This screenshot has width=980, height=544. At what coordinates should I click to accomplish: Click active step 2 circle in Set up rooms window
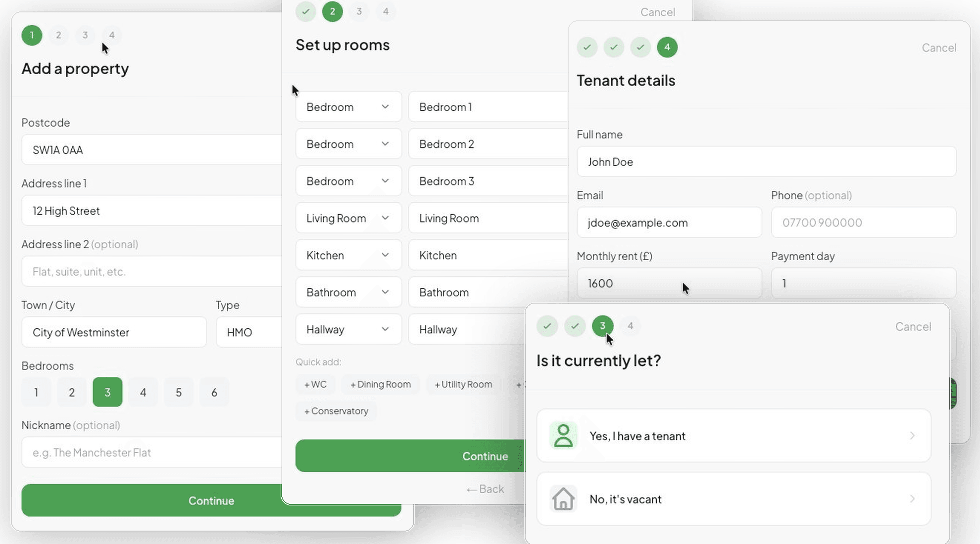tap(333, 11)
